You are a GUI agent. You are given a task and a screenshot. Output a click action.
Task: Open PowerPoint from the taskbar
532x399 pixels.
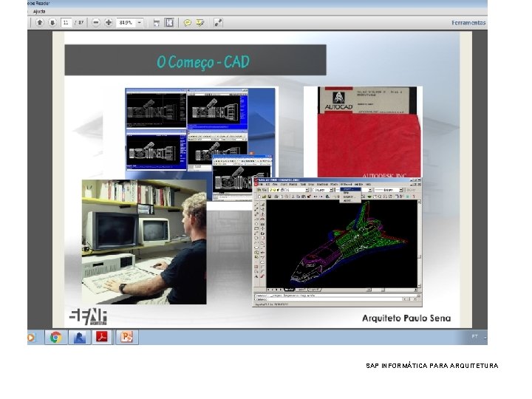point(127,337)
